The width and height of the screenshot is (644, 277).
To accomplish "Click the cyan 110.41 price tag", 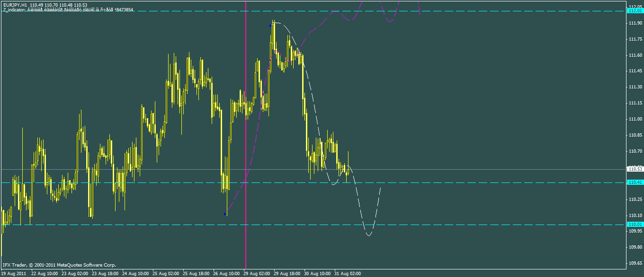I will 635,182.
